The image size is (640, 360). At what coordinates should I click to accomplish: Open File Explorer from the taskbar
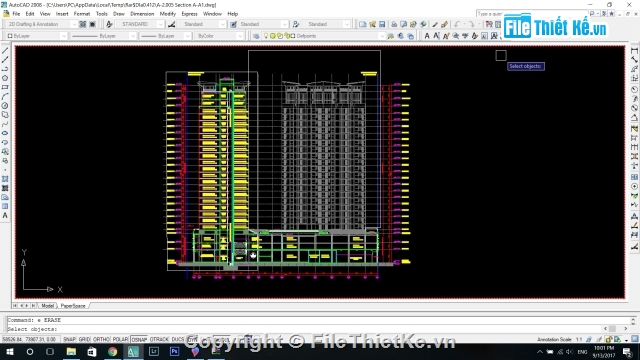[x=71, y=351]
